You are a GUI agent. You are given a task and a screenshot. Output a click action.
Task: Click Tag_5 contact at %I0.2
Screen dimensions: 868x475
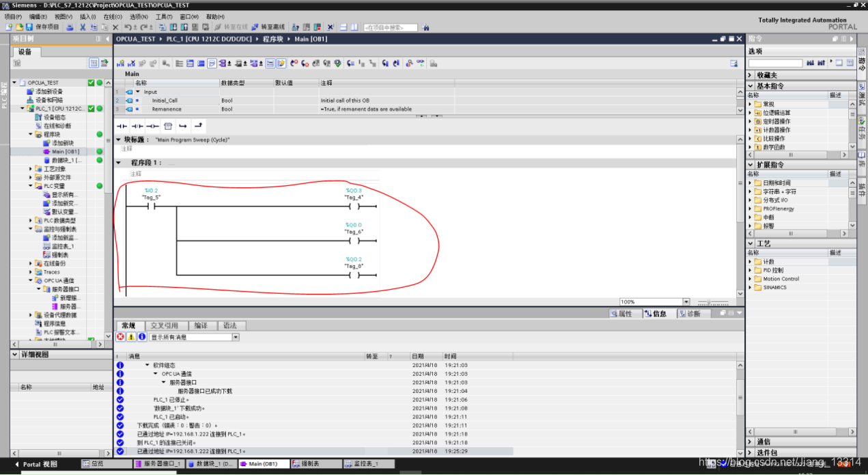click(x=151, y=206)
